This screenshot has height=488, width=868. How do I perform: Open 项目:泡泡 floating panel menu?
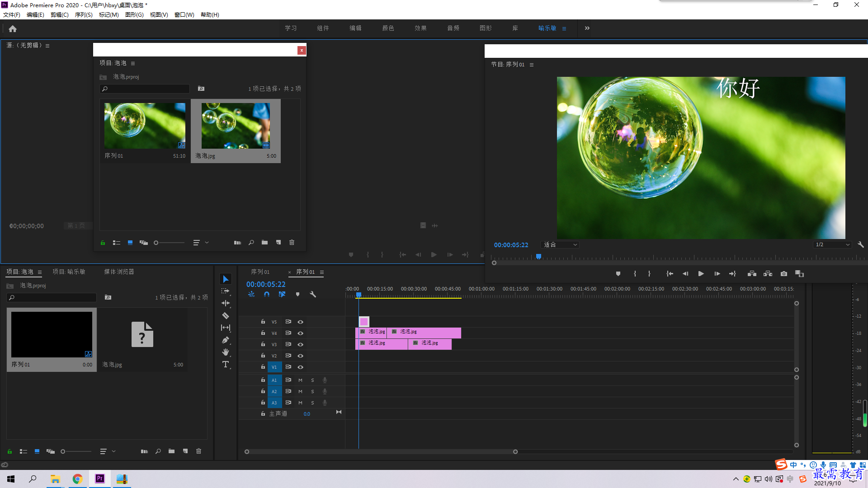133,63
